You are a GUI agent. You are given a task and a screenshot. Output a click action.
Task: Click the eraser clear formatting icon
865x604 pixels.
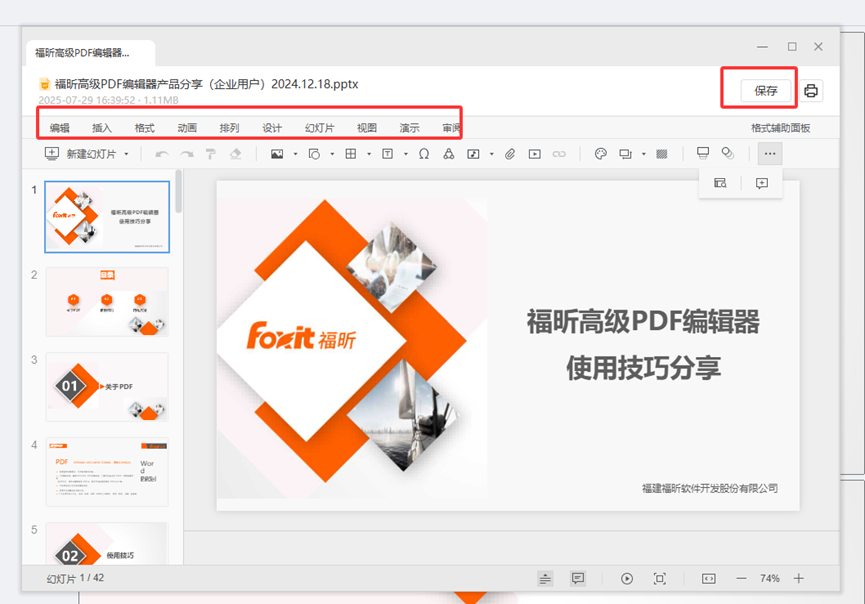(x=236, y=154)
